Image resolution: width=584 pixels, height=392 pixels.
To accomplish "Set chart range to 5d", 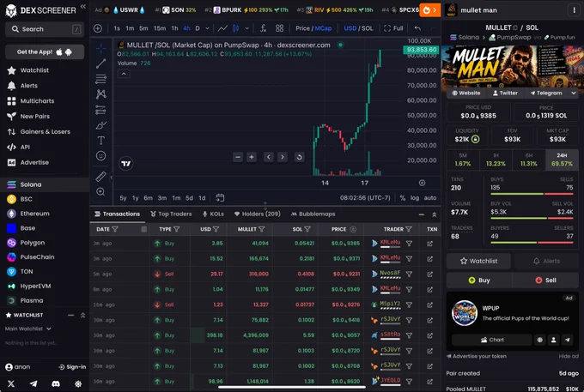I will coord(190,198).
